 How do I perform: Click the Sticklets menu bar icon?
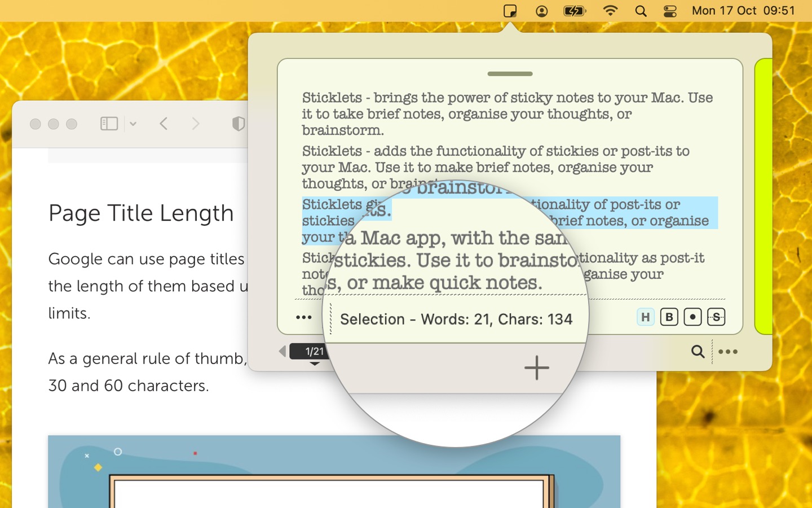click(510, 11)
